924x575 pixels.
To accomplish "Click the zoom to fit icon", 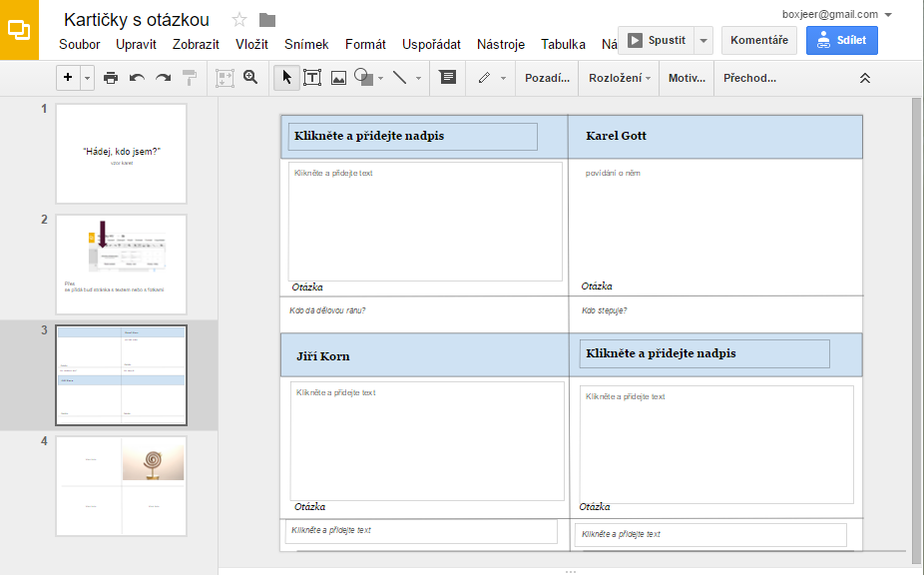I will coord(225,78).
